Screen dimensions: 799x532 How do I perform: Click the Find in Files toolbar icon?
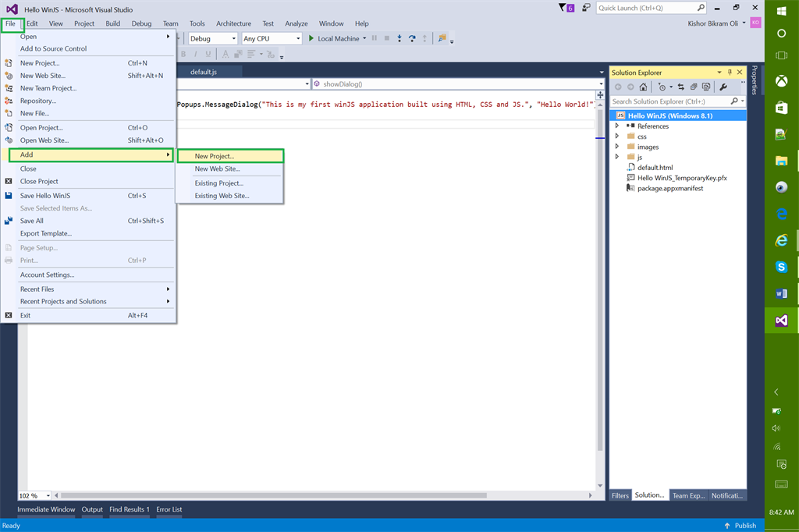pos(442,38)
